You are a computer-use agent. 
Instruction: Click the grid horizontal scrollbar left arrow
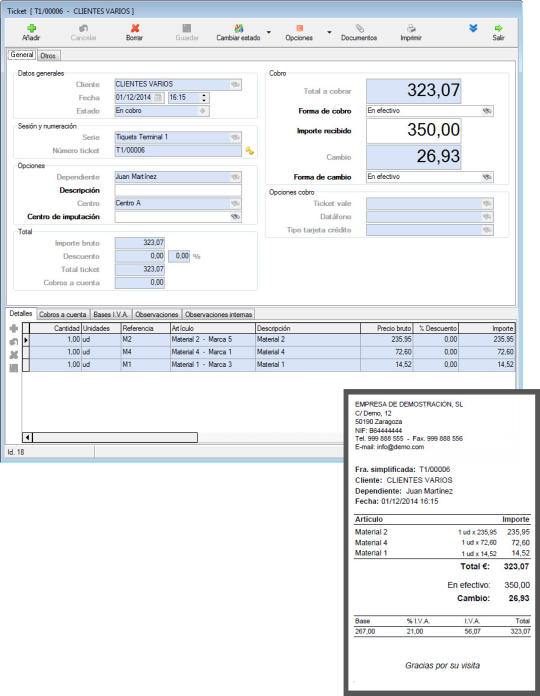pos(28,438)
